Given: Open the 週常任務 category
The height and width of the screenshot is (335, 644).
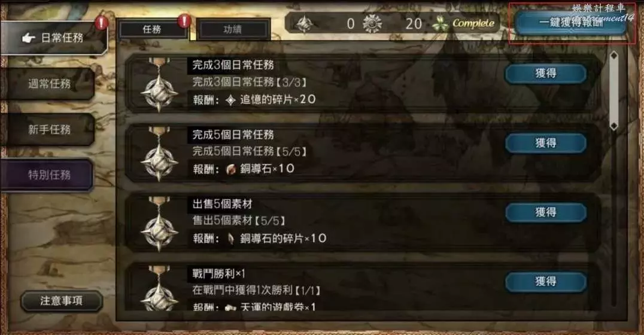Looking at the screenshot, I should [48, 84].
